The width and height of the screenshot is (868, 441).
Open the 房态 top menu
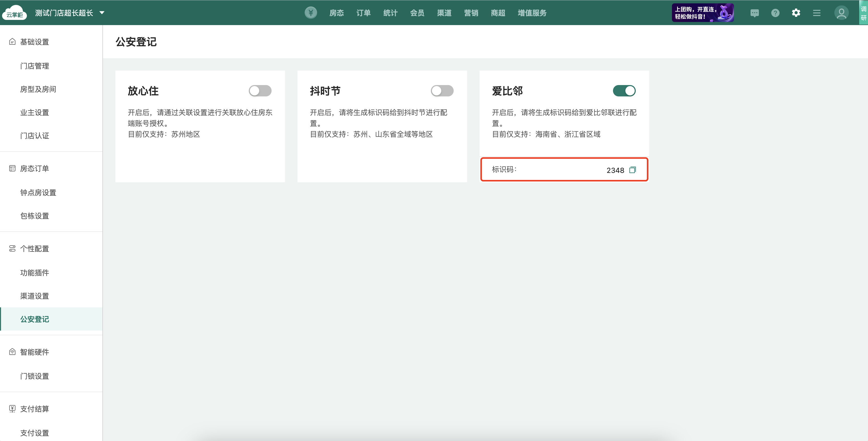336,13
